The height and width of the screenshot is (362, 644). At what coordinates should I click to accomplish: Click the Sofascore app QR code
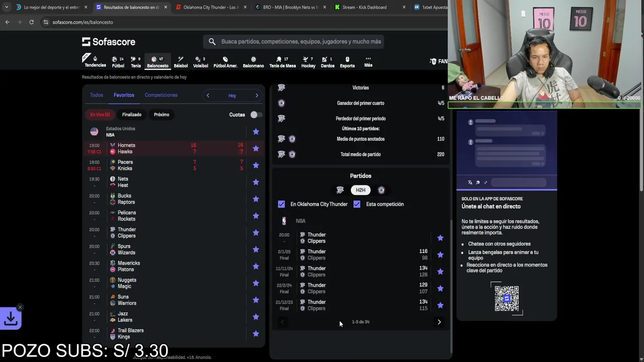[x=507, y=299]
